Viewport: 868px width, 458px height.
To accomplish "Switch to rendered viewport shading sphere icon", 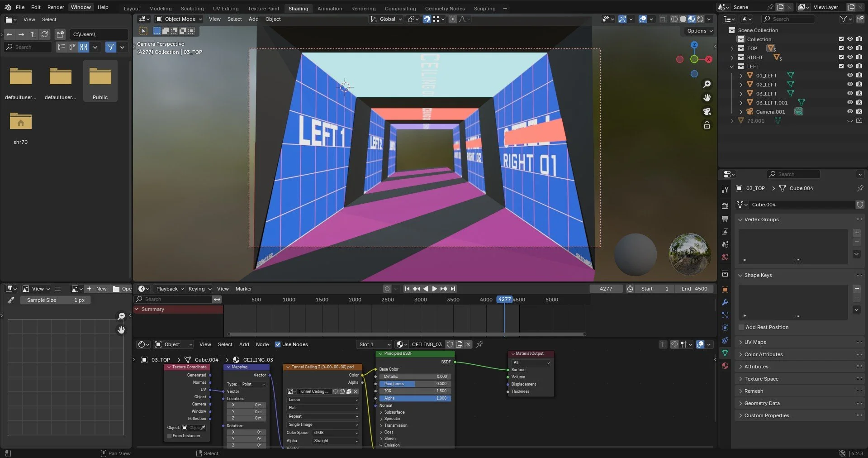I will (x=700, y=19).
